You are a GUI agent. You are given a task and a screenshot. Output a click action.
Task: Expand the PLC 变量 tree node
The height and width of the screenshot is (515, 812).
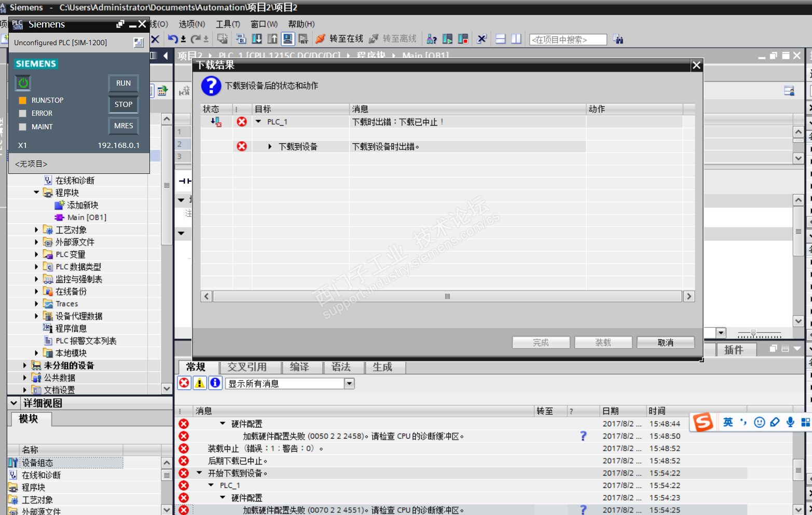coord(36,254)
